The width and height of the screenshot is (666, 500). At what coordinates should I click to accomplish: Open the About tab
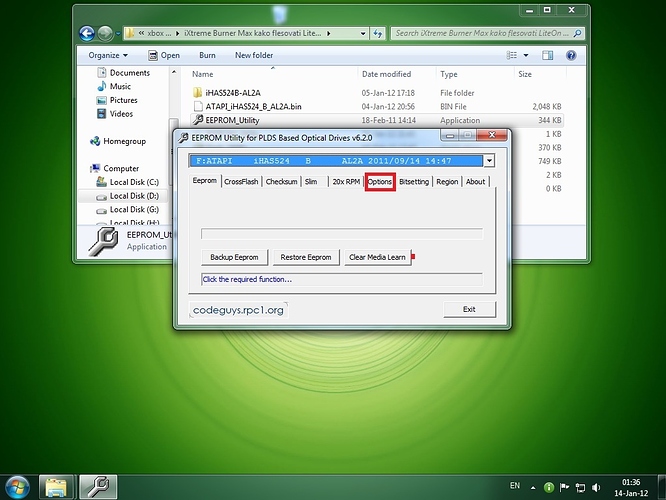point(475,182)
